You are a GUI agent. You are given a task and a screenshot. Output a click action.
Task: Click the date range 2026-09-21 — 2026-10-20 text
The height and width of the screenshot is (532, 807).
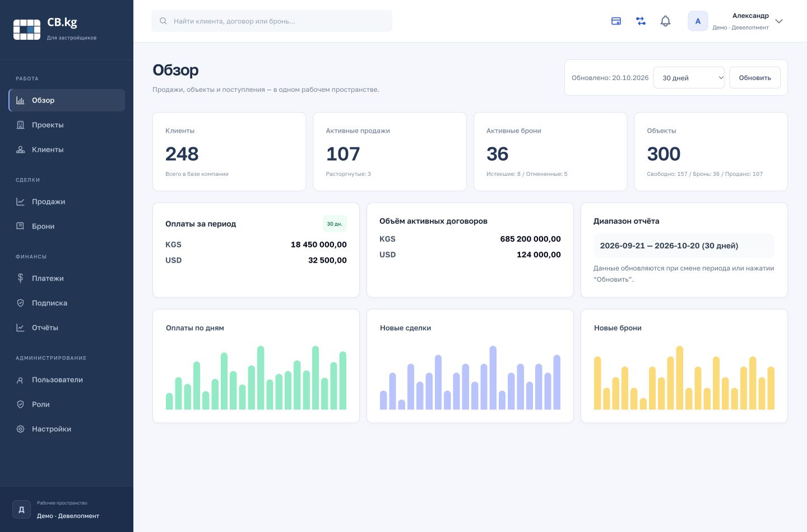click(669, 246)
